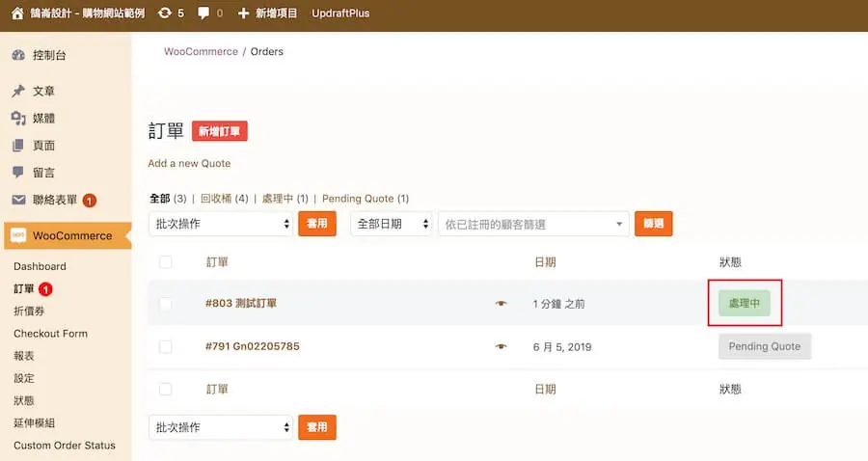Open Checkout Form submenu
Screen dimensions: 868x461
pyautogui.click(x=50, y=333)
